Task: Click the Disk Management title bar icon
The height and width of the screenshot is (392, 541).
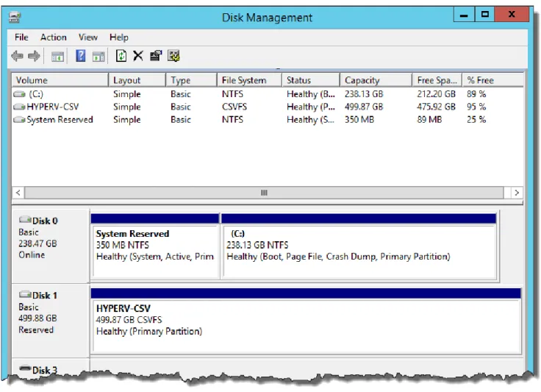Action: pyautogui.click(x=15, y=17)
